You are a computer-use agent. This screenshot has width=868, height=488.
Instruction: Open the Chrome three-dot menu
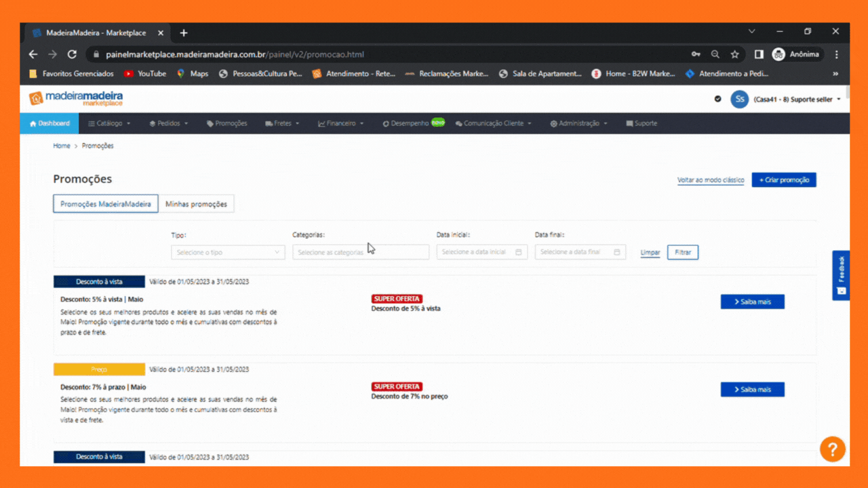836,54
